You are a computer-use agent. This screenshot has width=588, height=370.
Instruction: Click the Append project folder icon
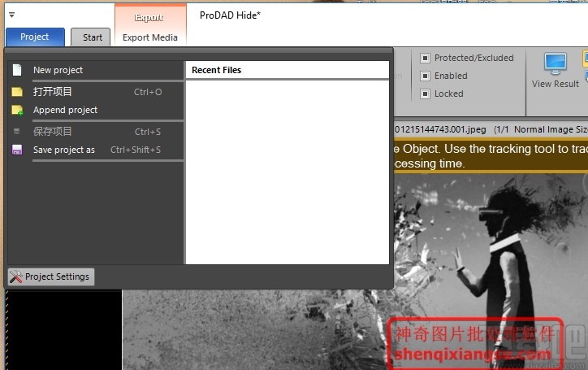click(17, 110)
